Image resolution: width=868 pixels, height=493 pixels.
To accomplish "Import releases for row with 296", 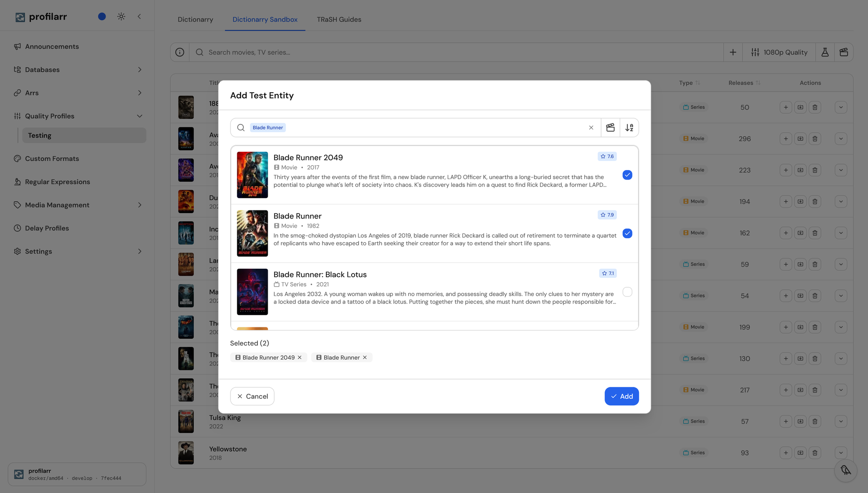I will (x=800, y=139).
